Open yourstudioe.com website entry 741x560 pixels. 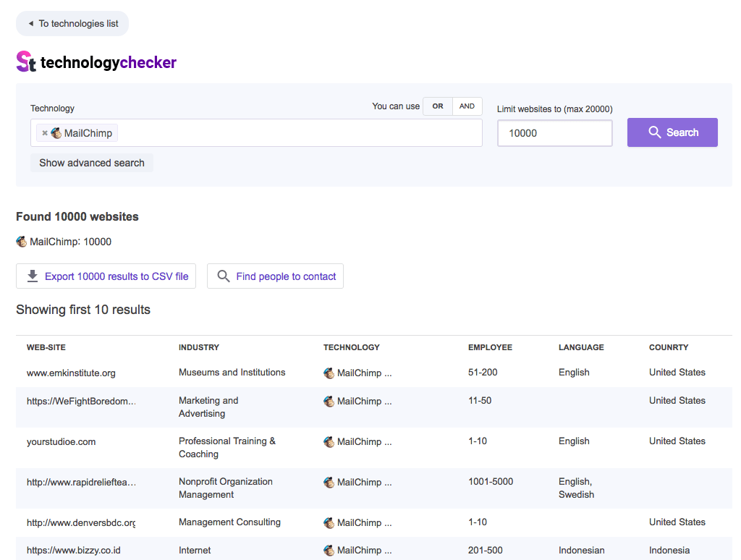(x=61, y=442)
